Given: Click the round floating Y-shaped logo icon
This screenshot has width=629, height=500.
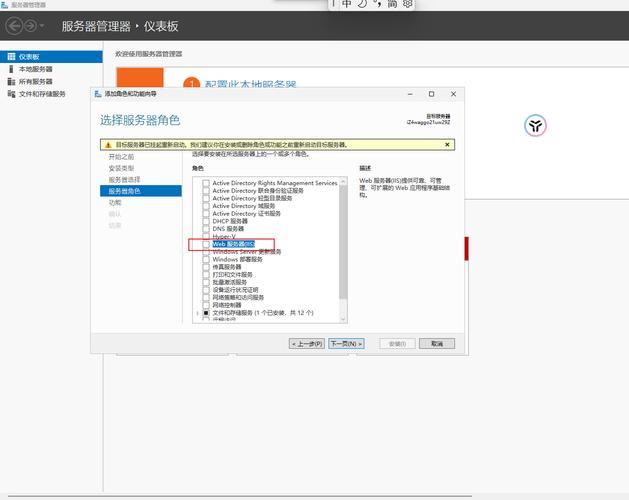Looking at the screenshot, I should [x=535, y=126].
